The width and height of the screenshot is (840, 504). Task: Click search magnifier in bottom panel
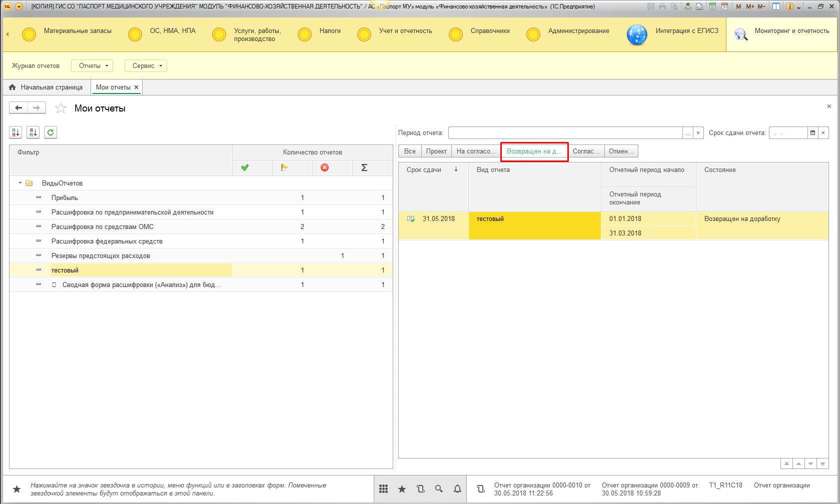[439, 489]
